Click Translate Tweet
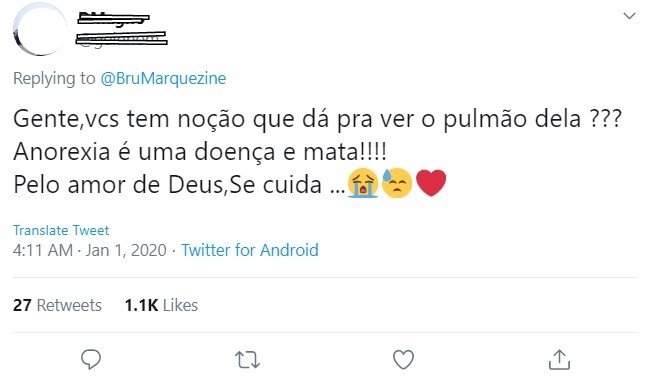 pos(61,230)
